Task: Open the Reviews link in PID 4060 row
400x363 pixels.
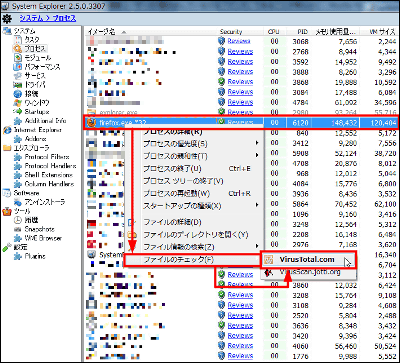Action: click(240, 346)
